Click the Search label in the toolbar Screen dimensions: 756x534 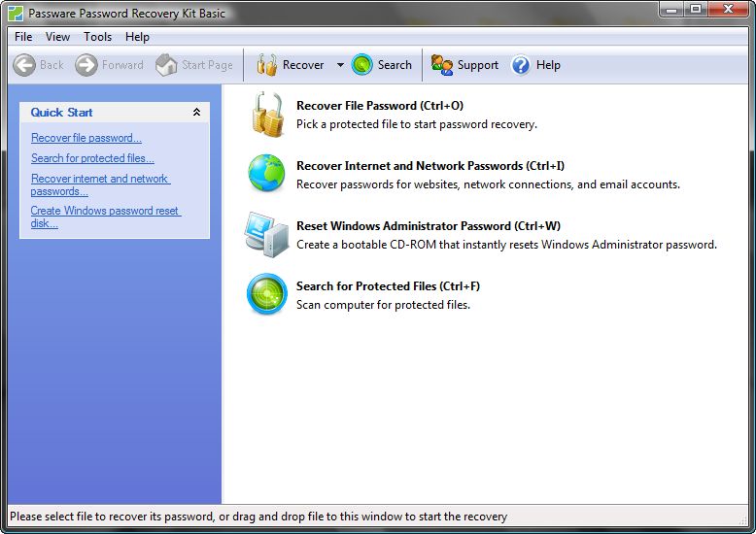coord(395,65)
